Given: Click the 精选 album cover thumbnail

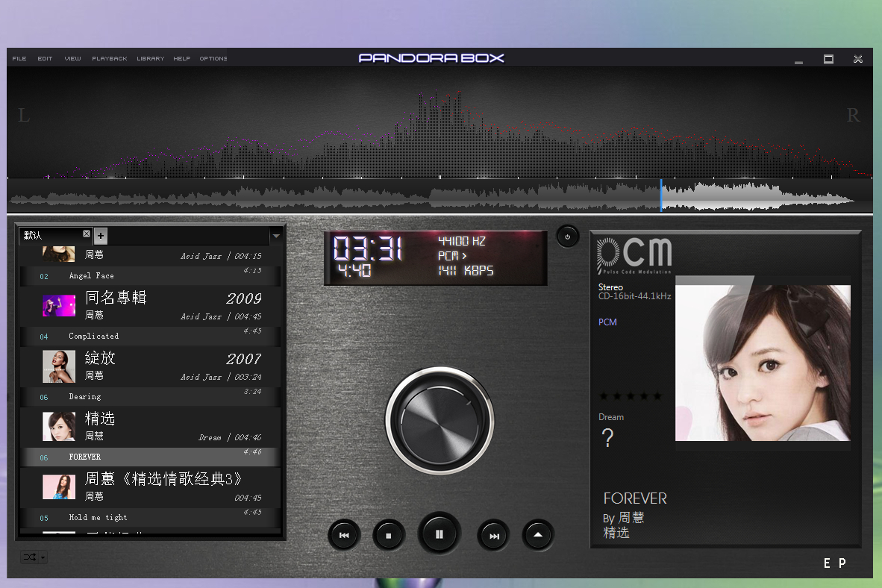Looking at the screenshot, I should click(59, 427).
